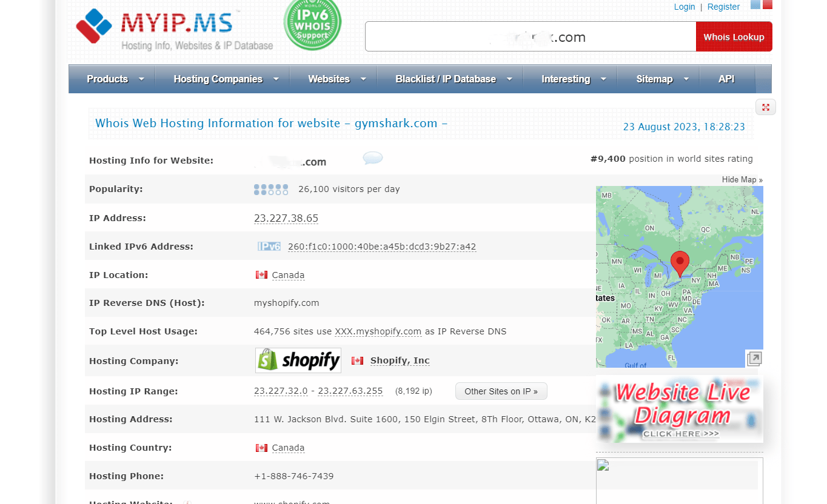Image resolution: width=827 pixels, height=504 pixels.
Task: Open Canada link in Hosting Country row
Action: point(288,448)
